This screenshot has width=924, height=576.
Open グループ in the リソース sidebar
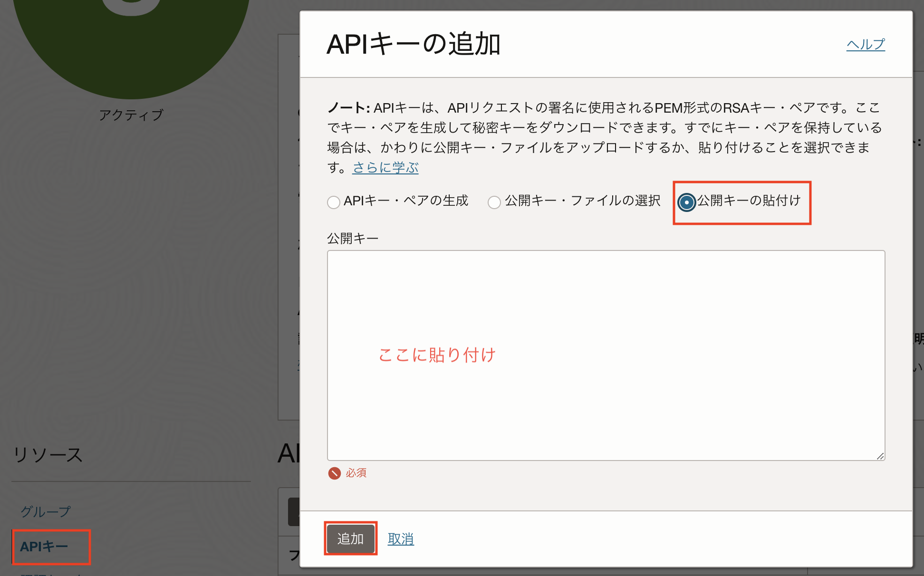tap(45, 511)
